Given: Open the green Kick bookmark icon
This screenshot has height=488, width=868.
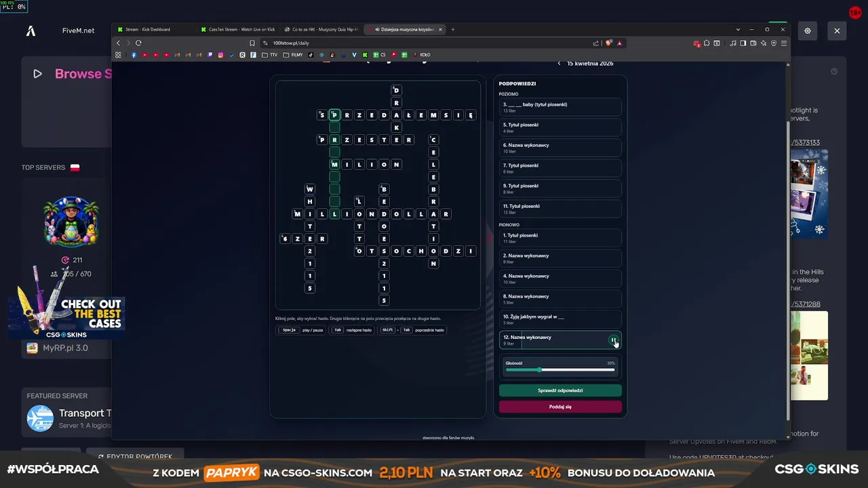Looking at the screenshot, I should click(365, 55).
